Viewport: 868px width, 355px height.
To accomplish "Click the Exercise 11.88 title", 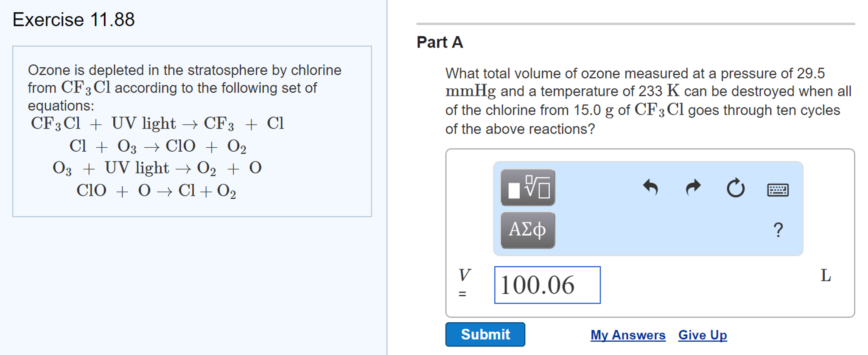I will click(x=73, y=19).
